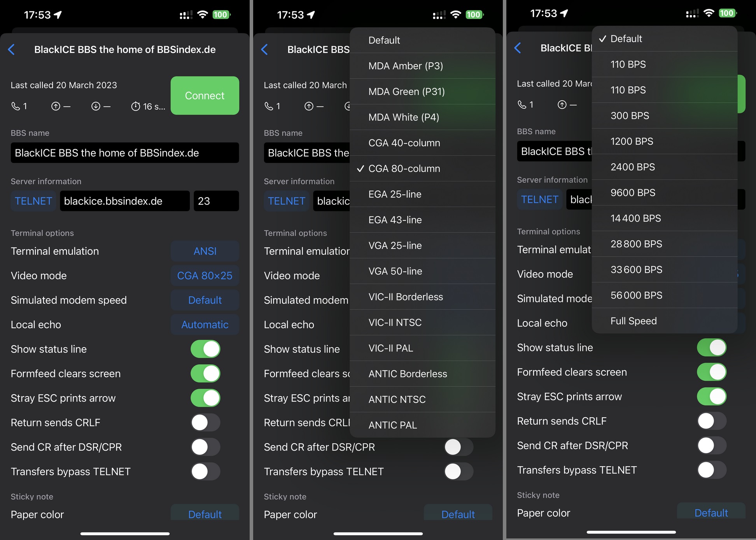The height and width of the screenshot is (540, 756).
Task: Select 9600 BPS modem speed
Action: click(665, 192)
